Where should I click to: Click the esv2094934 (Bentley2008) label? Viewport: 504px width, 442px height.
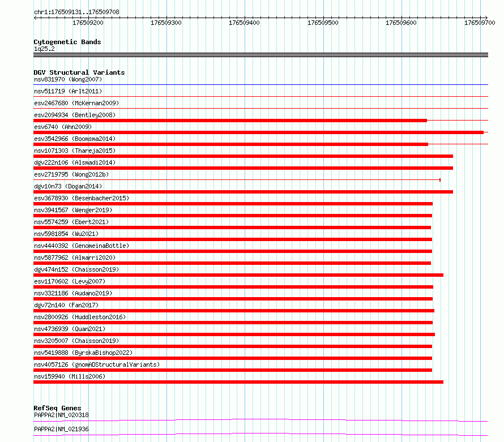coord(75,115)
